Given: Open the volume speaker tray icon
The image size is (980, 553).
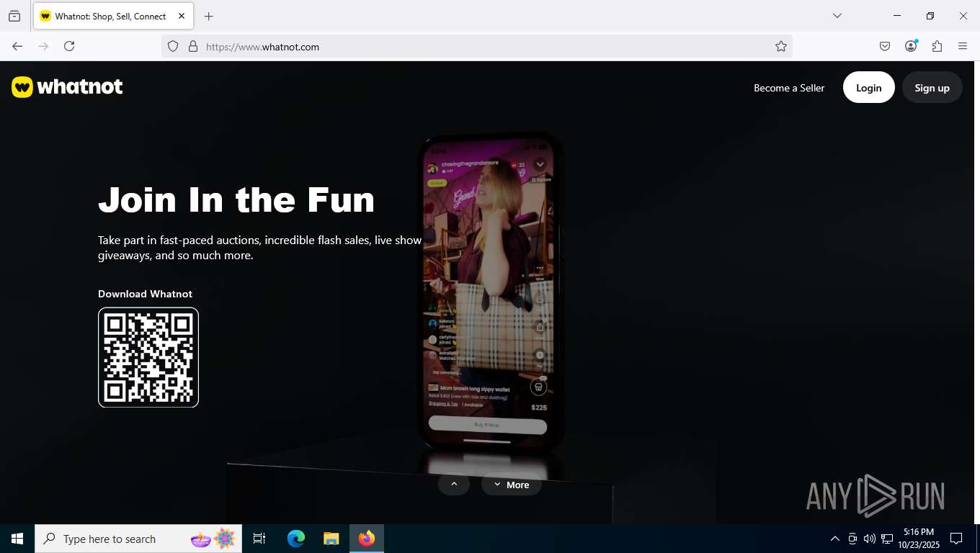Looking at the screenshot, I should point(870,539).
